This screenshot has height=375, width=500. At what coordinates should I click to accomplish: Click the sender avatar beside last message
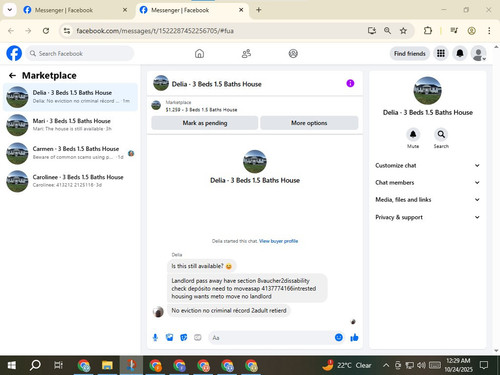(158, 312)
